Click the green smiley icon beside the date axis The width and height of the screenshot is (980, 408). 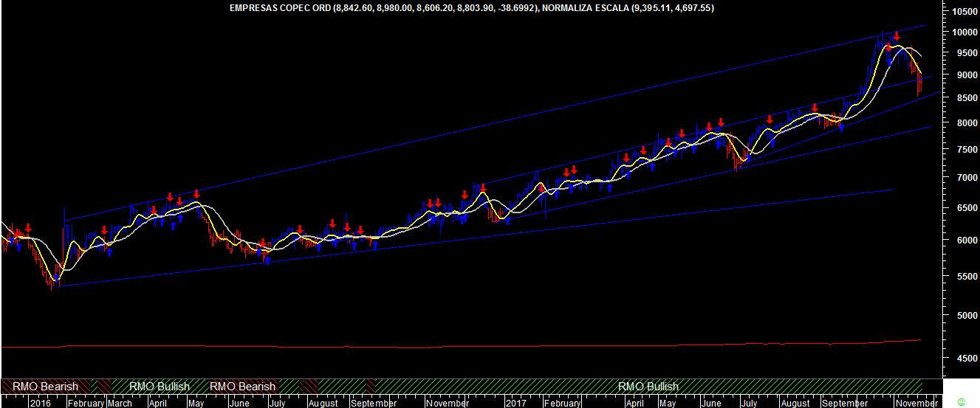point(960,401)
